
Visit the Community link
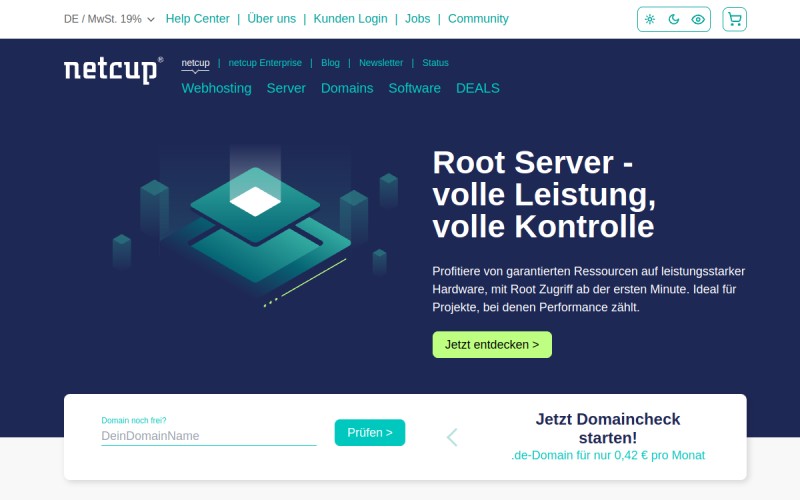click(478, 19)
